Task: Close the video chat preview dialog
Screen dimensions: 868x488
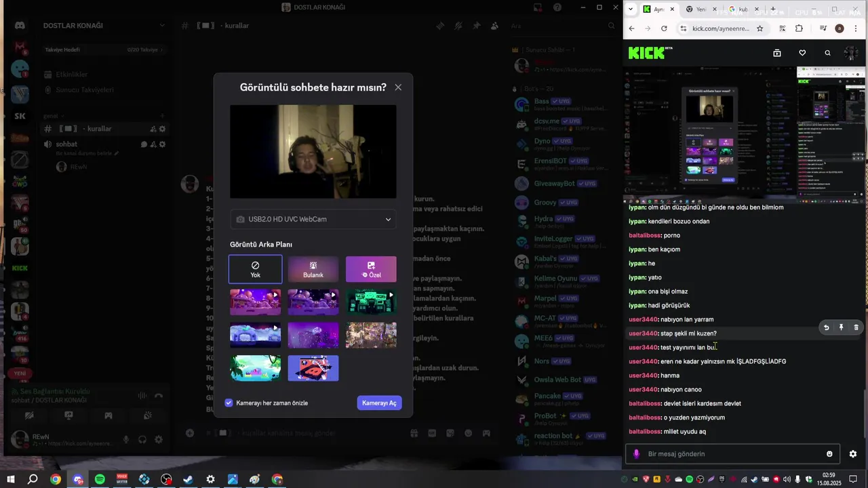Action: [x=398, y=87]
